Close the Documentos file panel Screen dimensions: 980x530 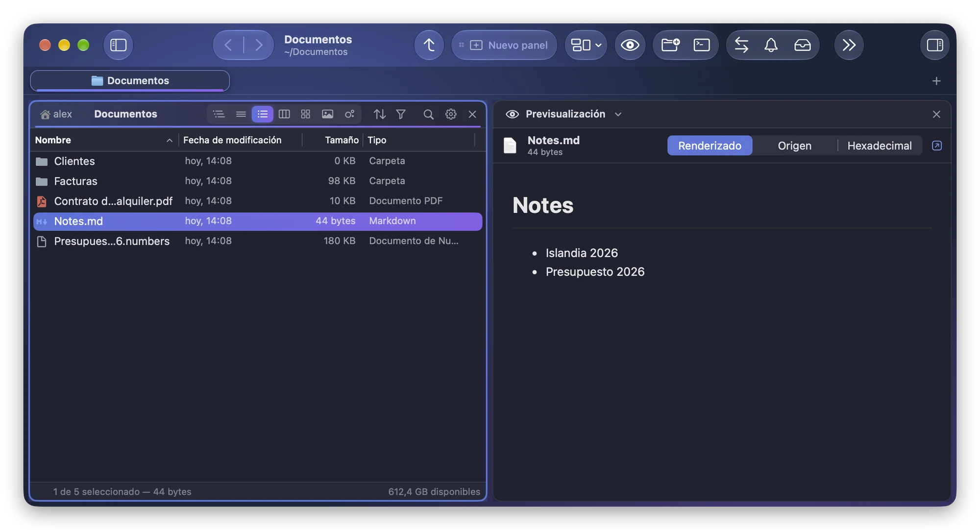click(x=472, y=114)
